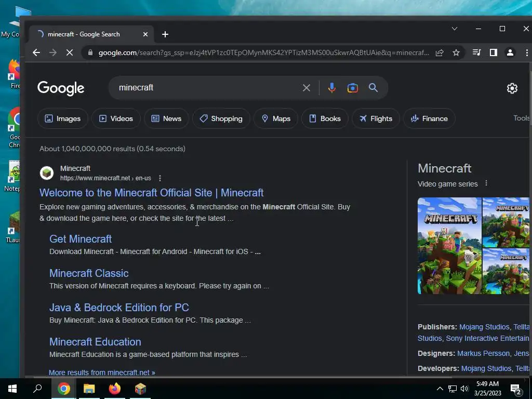The height and width of the screenshot is (399, 532).
Task: Click the Minecraft site favicon
Action: point(47,173)
